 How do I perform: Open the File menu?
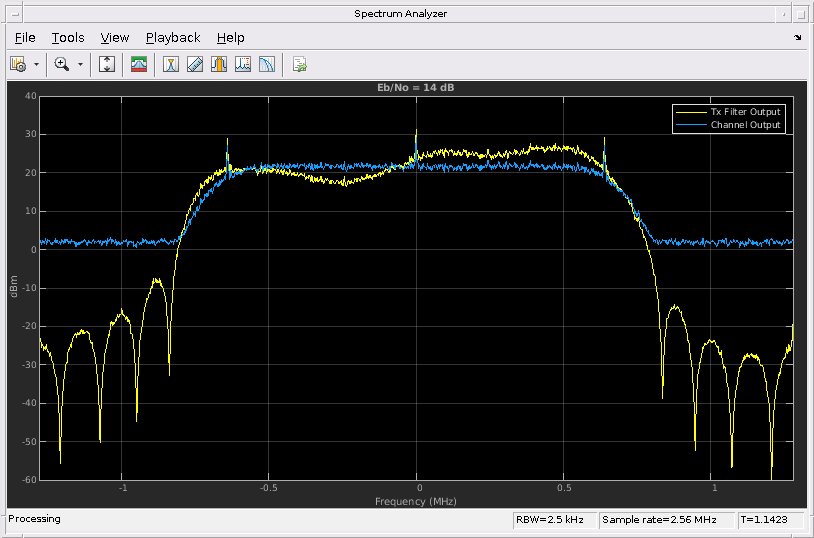pos(25,37)
